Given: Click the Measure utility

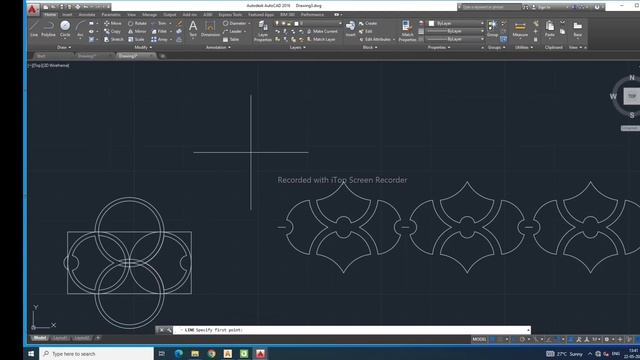Looking at the screenshot, I should click(520, 29).
